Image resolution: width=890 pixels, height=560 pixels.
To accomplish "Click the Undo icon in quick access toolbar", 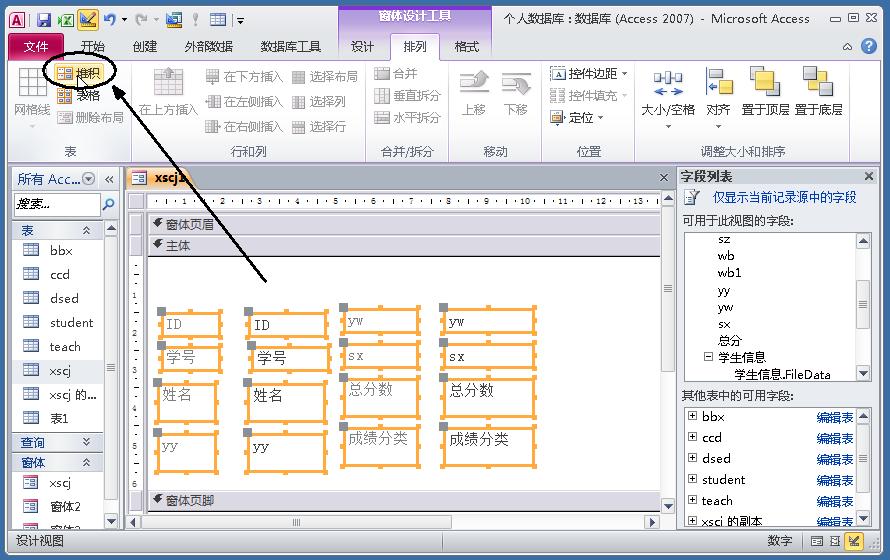I will click(x=109, y=19).
